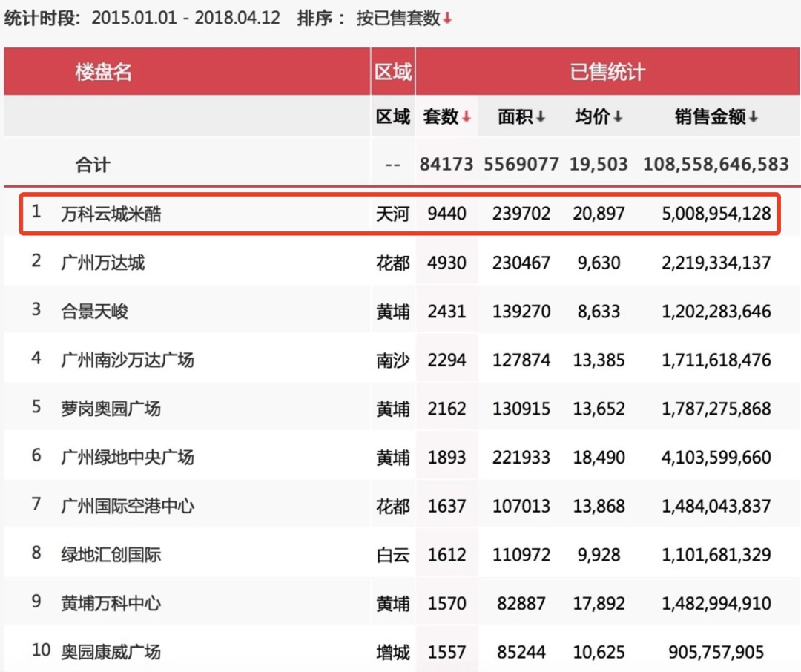Click the 已售统计 header
This screenshot has height=672, width=801.
(x=607, y=71)
